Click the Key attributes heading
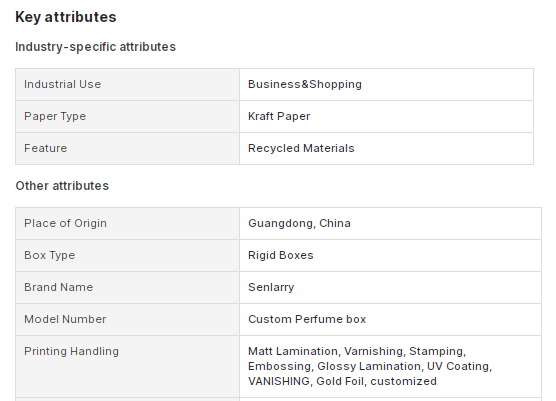556x401 pixels. coord(66,17)
